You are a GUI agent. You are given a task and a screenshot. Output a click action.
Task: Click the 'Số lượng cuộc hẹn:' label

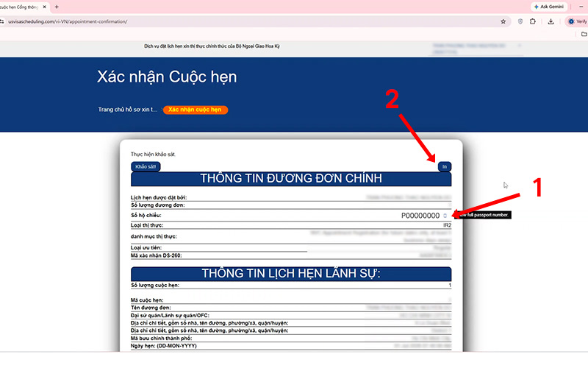pyautogui.click(x=155, y=286)
